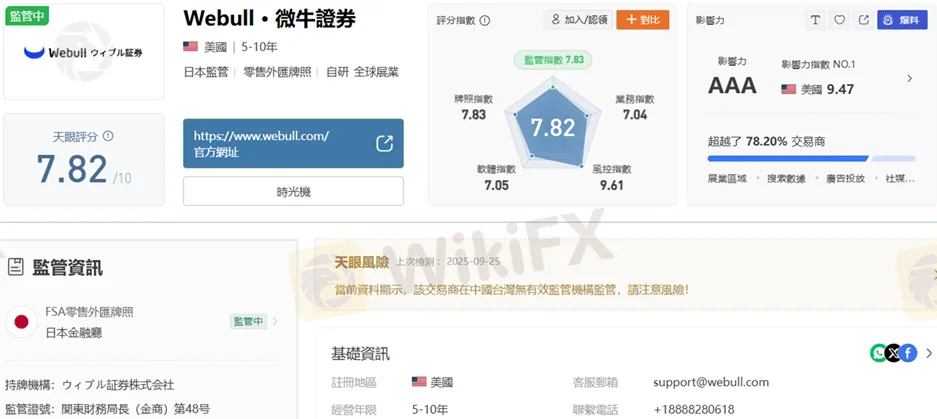The width and height of the screenshot is (937, 419).
Task: Click the Japan flag icon for FSA license
Action: [x=22, y=322]
